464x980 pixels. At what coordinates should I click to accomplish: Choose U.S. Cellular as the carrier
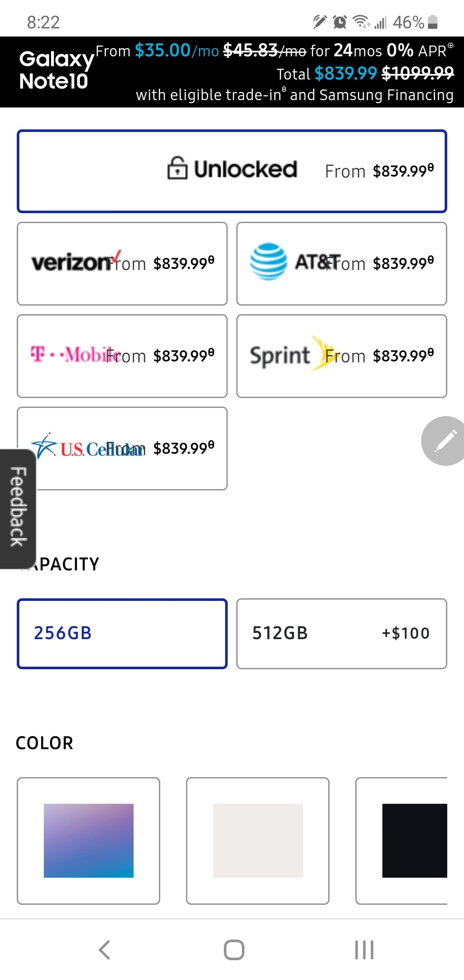point(122,448)
